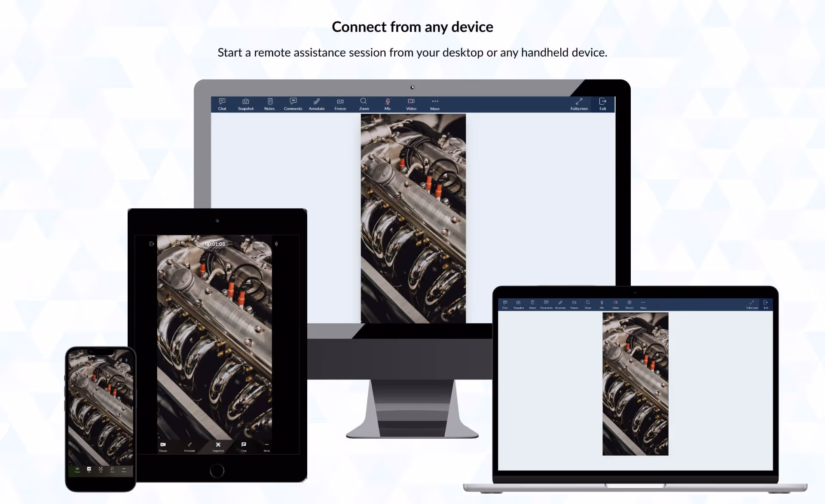This screenshot has height=504, width=825.
Task: Click Exit on the desktop monitor toolbar
Action: [603, 104]
